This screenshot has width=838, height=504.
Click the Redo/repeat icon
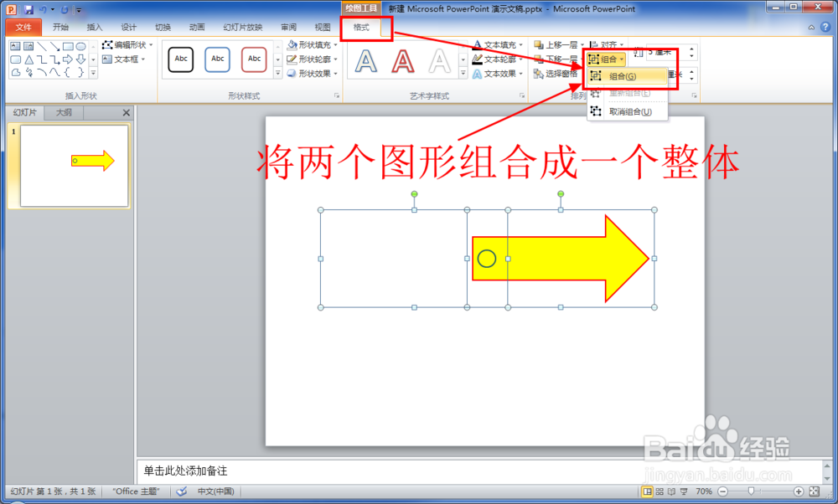65,9
